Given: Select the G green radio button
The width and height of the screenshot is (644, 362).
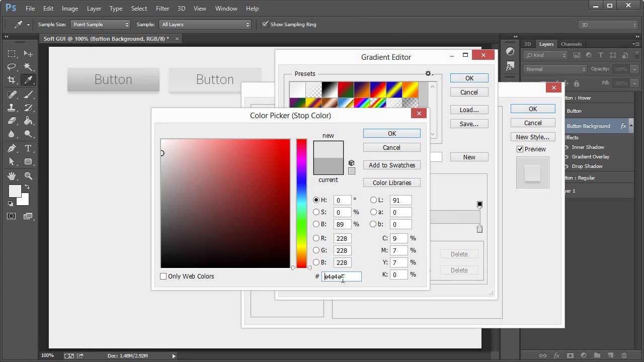Looking at the screenshot, I should tap(316, 250).
